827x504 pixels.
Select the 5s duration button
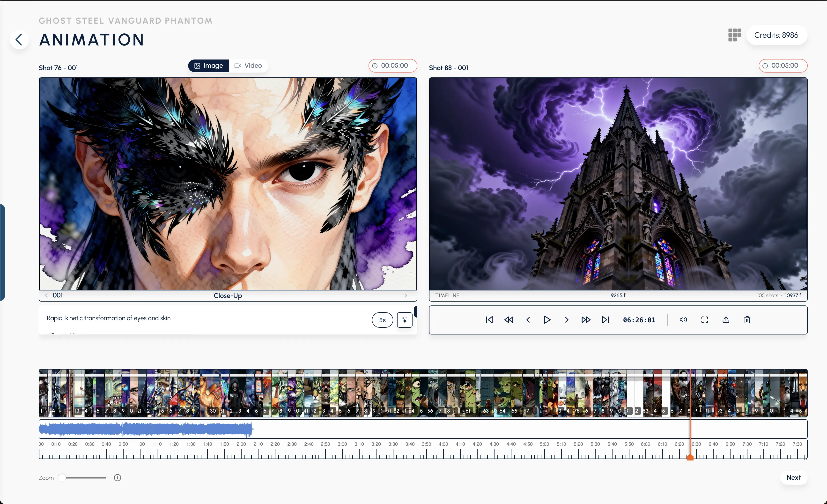[x=382, y=320]
